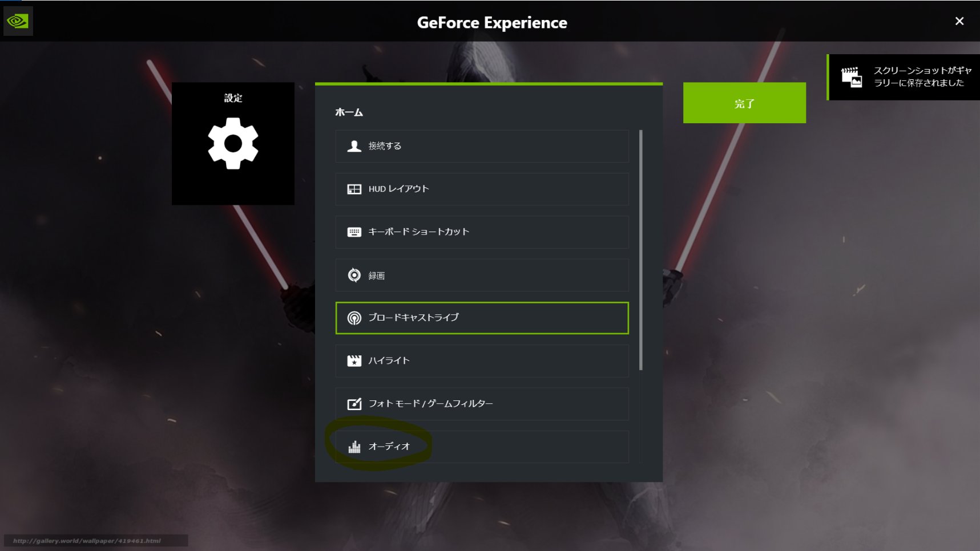The width and height of the screenshot is (980, 551).
Task: Click the フォトモード edit icon
Action: pos(354,404)
